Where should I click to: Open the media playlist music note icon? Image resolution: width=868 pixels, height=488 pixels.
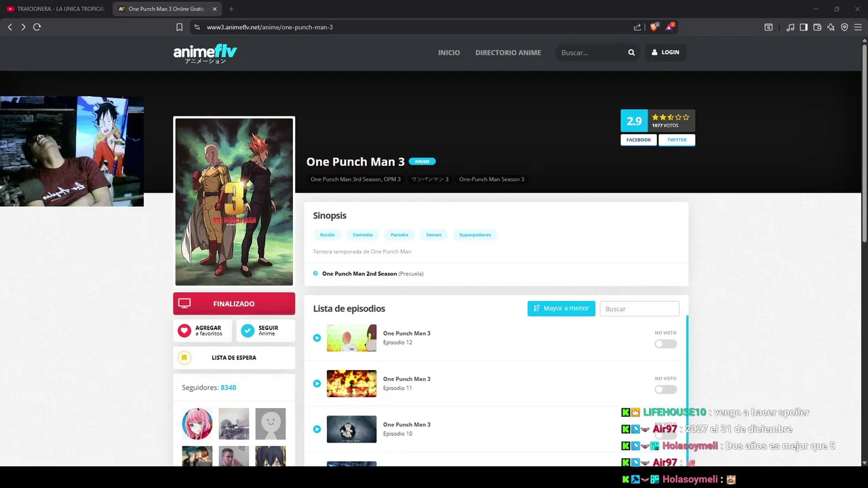pyautogui.click(x=790, y=27)
